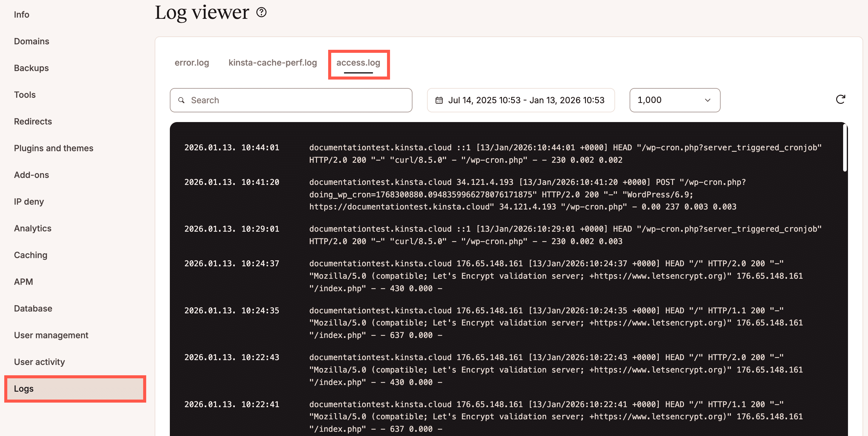Go to Caching settings
Viewport: 868px width, 436px height.
coord(30,255)
